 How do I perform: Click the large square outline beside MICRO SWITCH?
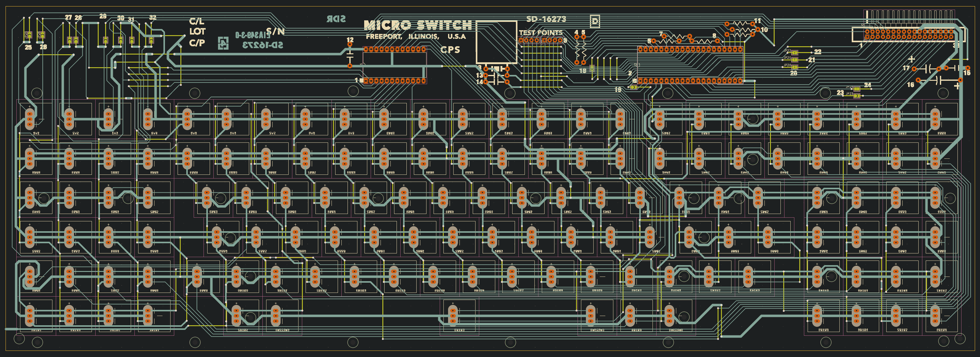496,42
